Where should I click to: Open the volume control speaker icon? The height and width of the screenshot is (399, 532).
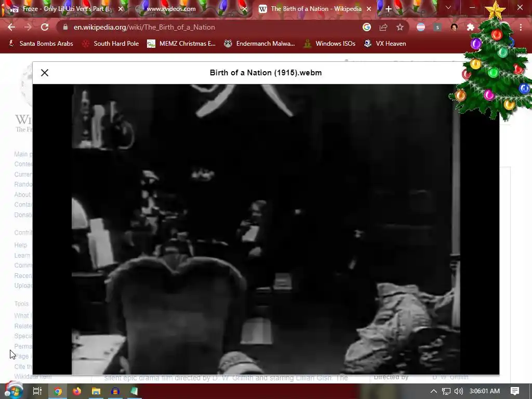(458, 391)
